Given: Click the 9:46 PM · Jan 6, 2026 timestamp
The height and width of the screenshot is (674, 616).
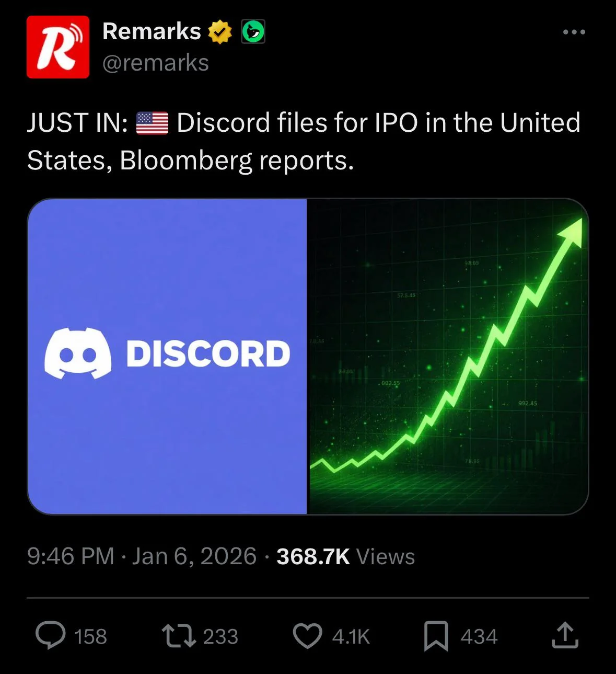Looking at the screenshot, I should (x=142, y=556).
